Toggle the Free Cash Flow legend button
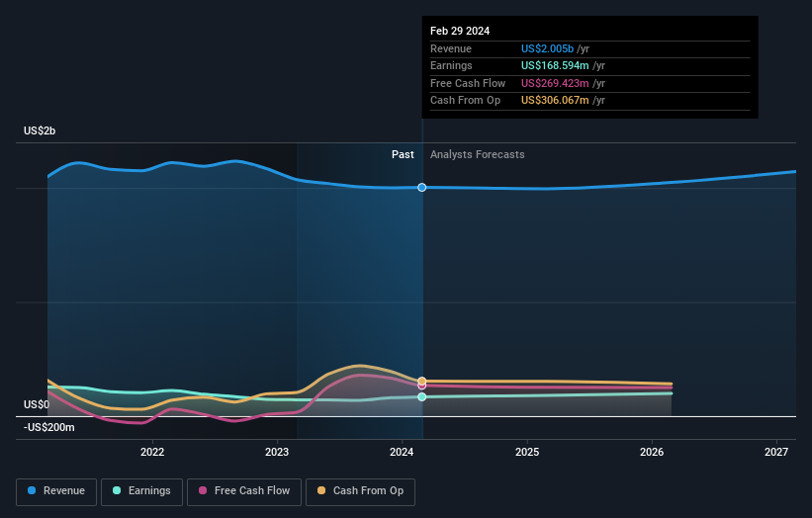 coord(244,491)
